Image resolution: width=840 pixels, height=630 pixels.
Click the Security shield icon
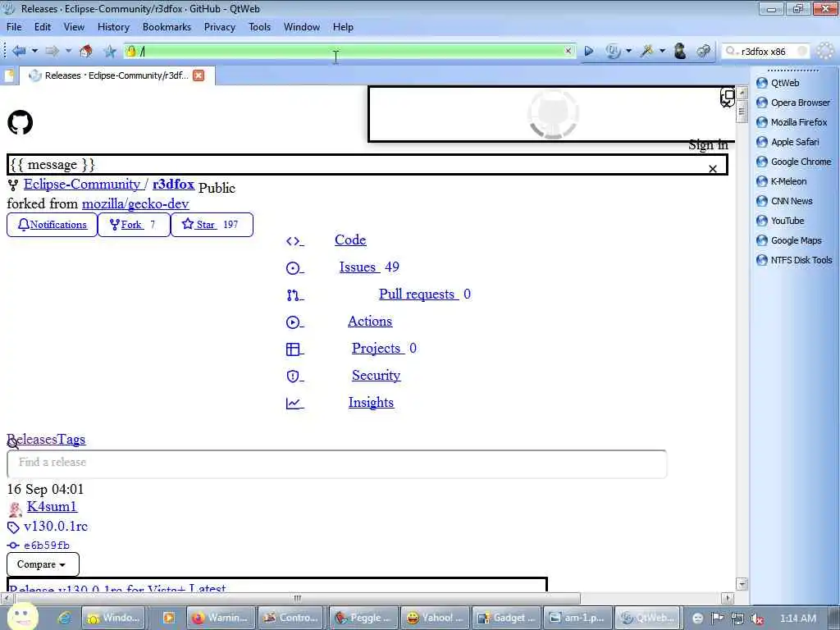(293, 376)
